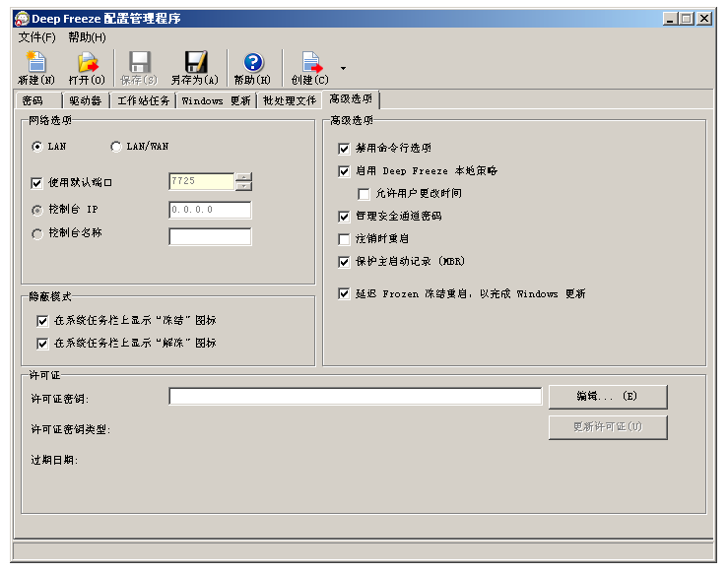
Task: Enable 注销时重启 checkbox
Action: coord(344,239)
